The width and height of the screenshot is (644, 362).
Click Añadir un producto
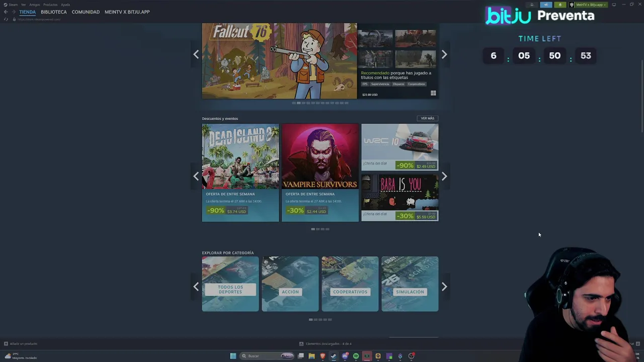pos(21,344)
